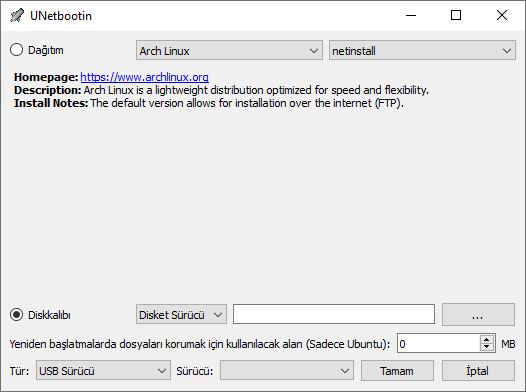This screenshot has height=392, width=526.
Task: Minimize the UNetbootin window
Action: (411, 15)
